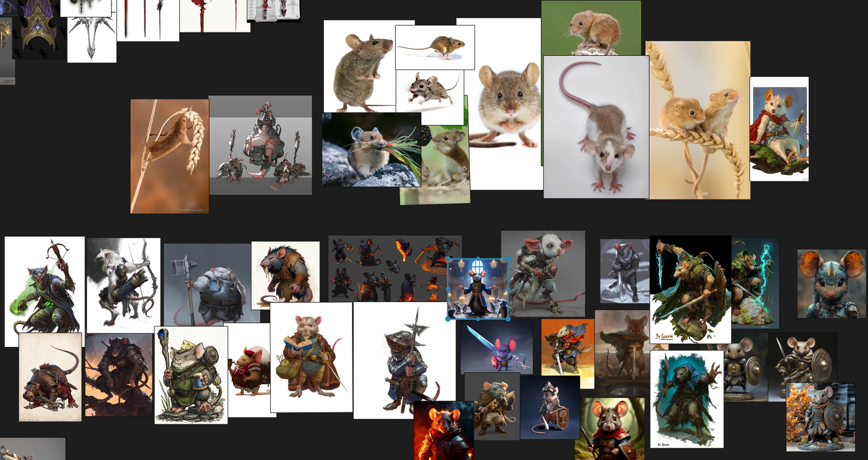
Task: Click thumbs-up icon on blackberry mouse image
Action: (465, 168)
